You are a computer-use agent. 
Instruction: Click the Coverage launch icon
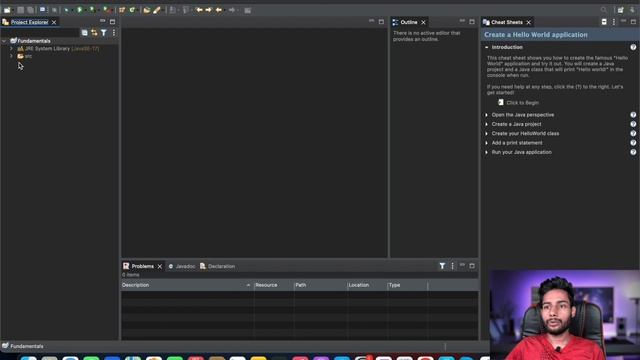pyautogui.click(x=93, y=10)
